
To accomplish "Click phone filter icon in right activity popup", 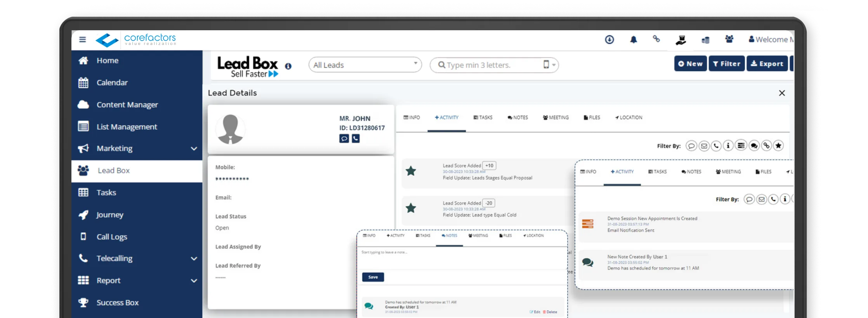I will point(774,199).
